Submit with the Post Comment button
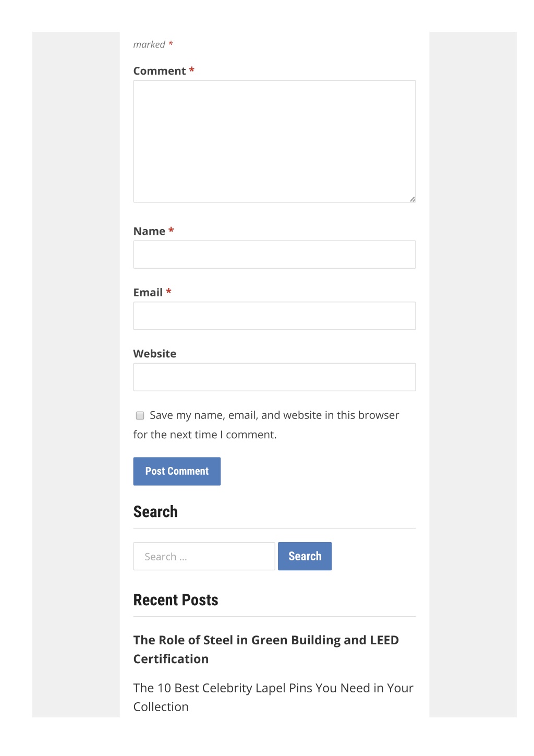 click(x=177, y=471)
